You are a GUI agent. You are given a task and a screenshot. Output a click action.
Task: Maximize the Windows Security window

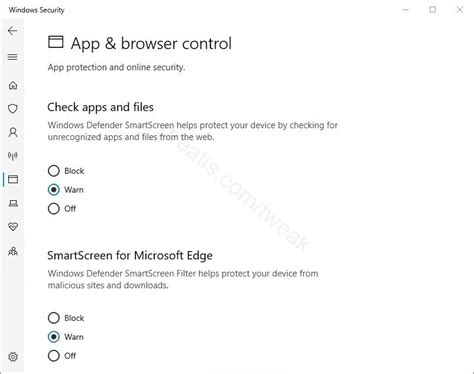(x=433, y=10)
